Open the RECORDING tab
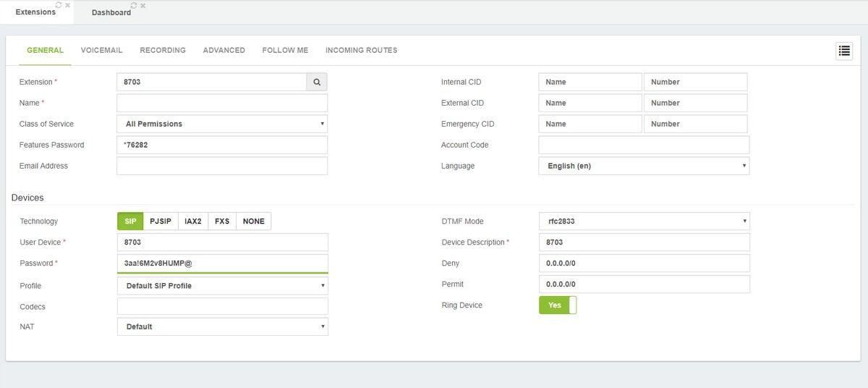 [163, 51]
